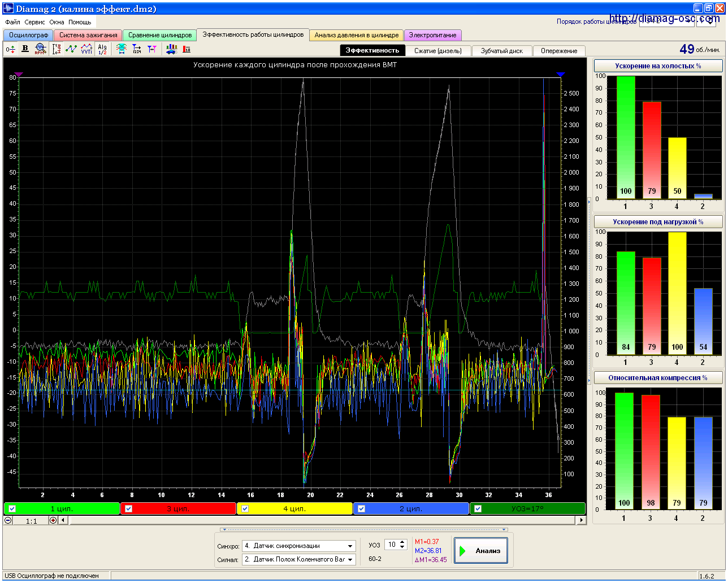
Task: Click the red 3 цил. color legend bar
Action: [179, 508]
